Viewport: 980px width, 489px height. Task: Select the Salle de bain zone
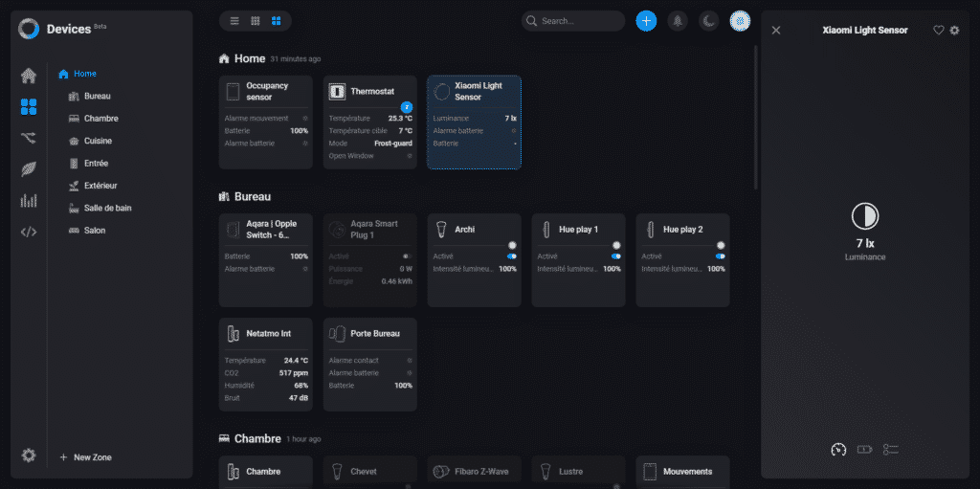point(107,208)
